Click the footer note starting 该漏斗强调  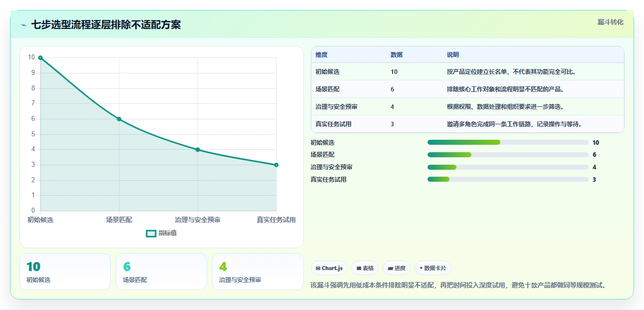pos(459,286)
